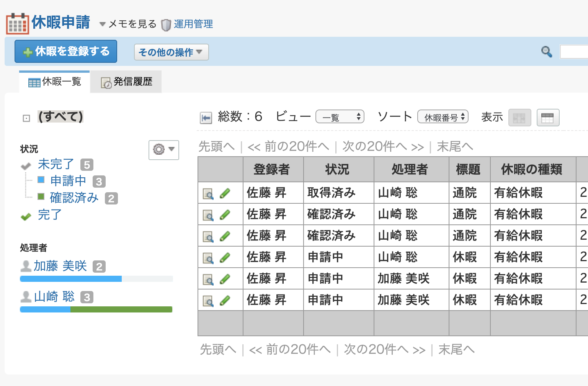Toggle the (すべて) tree collapse box
The height and width of the screenshot is (386, 588).
point(26,118)
